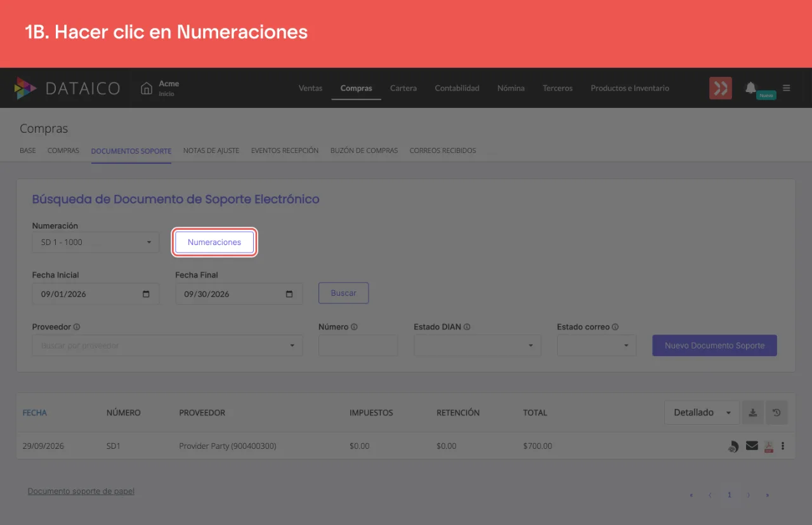Switch to the BASE tab
This screenshot has width=812, height=525.
pos(28,151)
